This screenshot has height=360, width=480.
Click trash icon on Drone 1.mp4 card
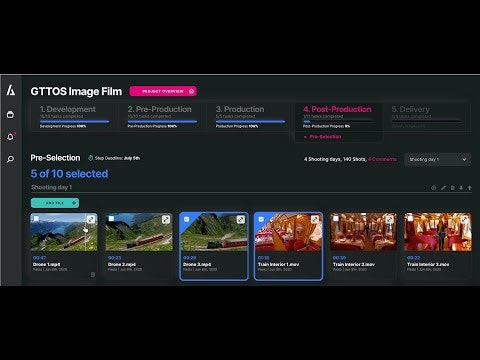(x=93, y=274)
